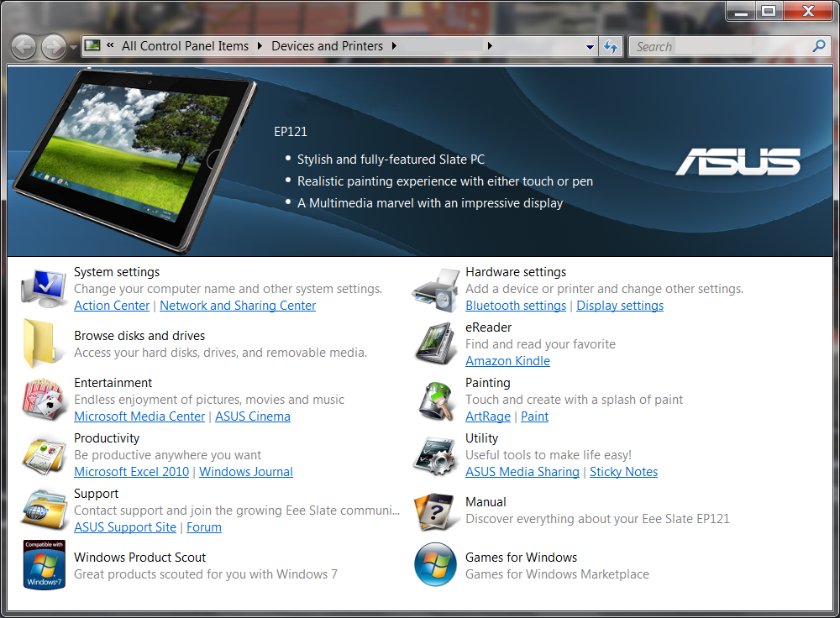Click the Productivity heading

(107, 438)
